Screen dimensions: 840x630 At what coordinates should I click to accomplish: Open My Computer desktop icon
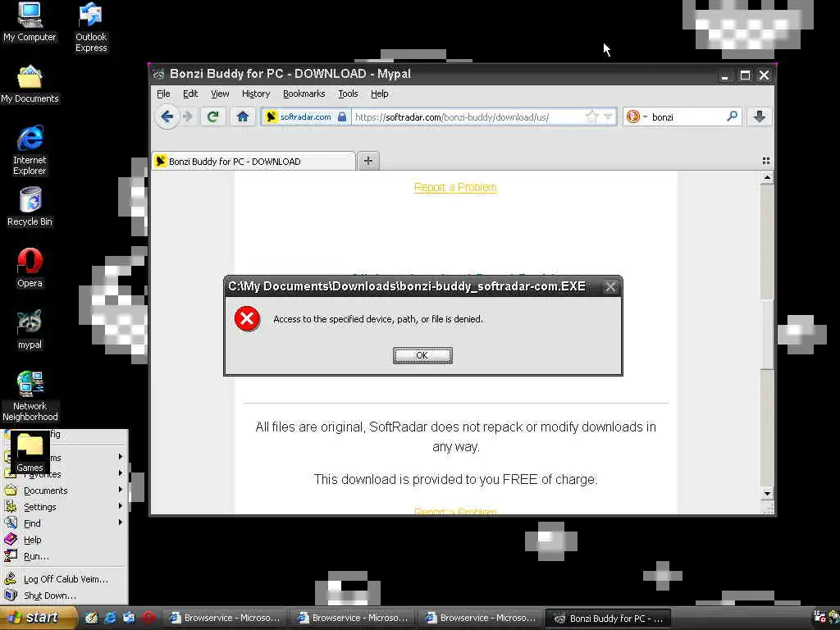(x=30, y=22)
